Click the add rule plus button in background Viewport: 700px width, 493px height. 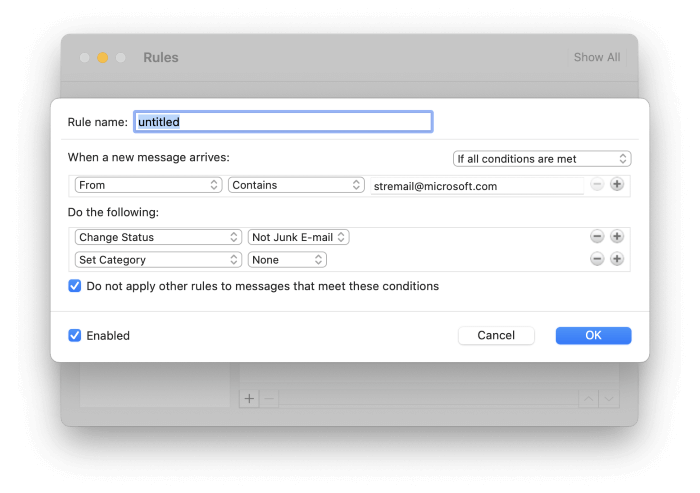click(x=249, y=398)
